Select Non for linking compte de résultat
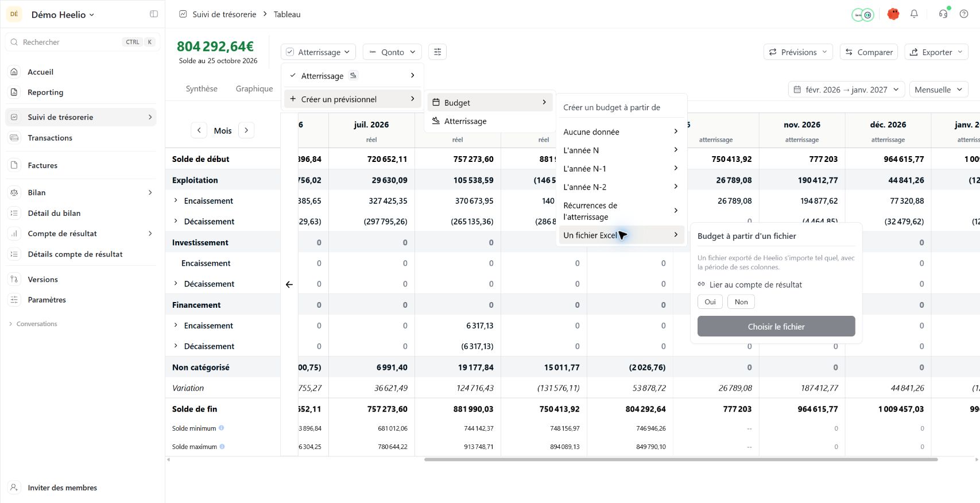980x503 pixels. click(741, 302)
